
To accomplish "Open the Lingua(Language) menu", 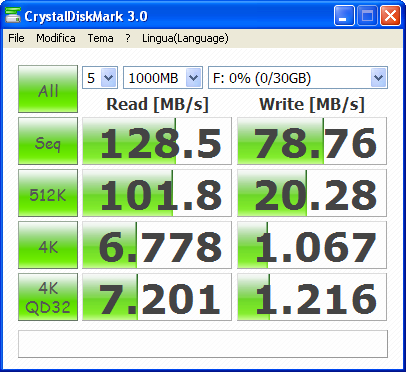I will [x=185, y=38].
